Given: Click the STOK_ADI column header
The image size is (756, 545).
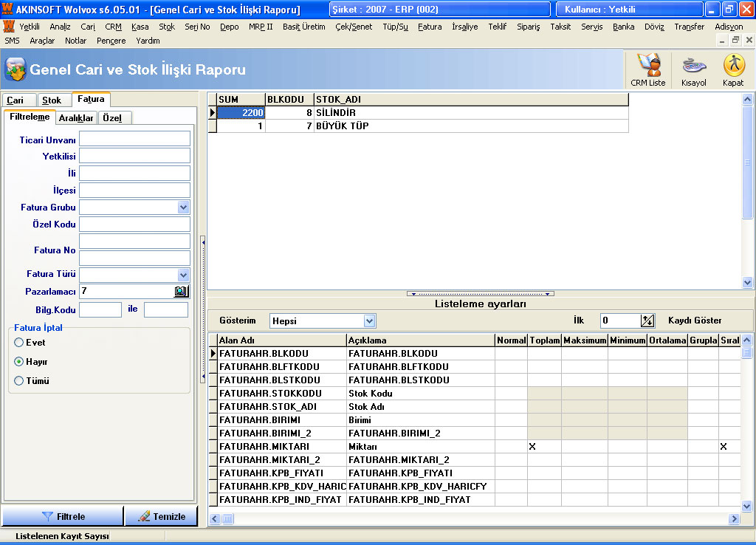Looking at the screenshot, I should click(471, 100).
